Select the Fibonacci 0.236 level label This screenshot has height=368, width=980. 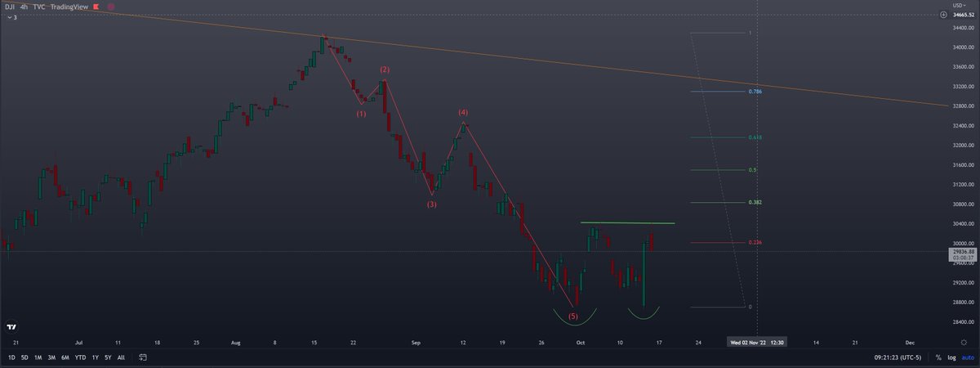point(755,242)
